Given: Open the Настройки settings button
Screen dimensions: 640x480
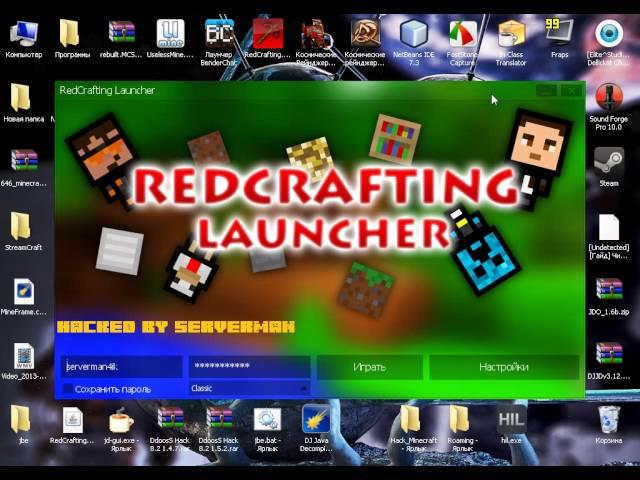Looking at the screenshot, I should (x=504, y=367).
